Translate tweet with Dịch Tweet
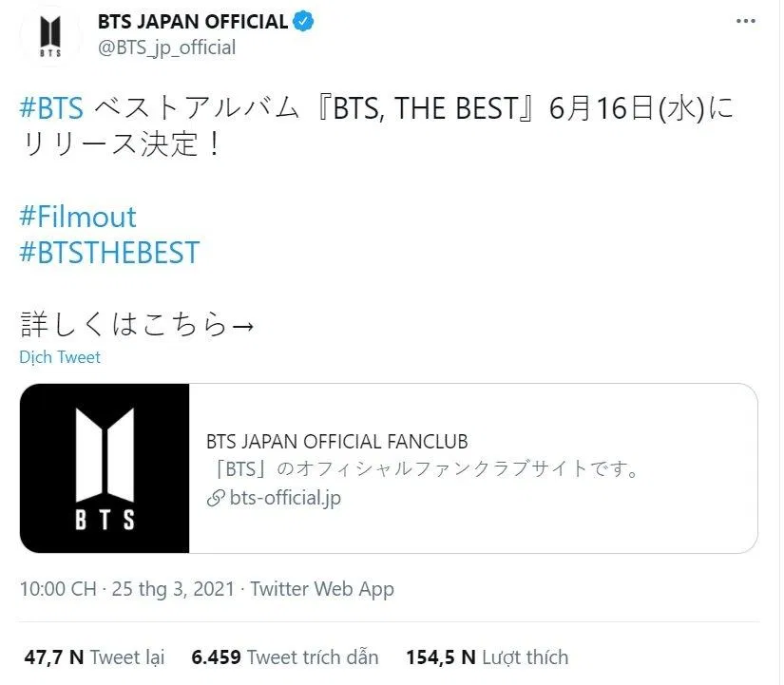784x685 pixels. tap(58, 357)
